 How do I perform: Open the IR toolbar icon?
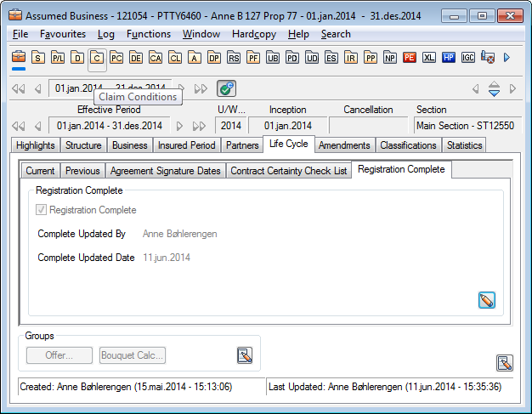pyautogui.click(x=351, y=58)
